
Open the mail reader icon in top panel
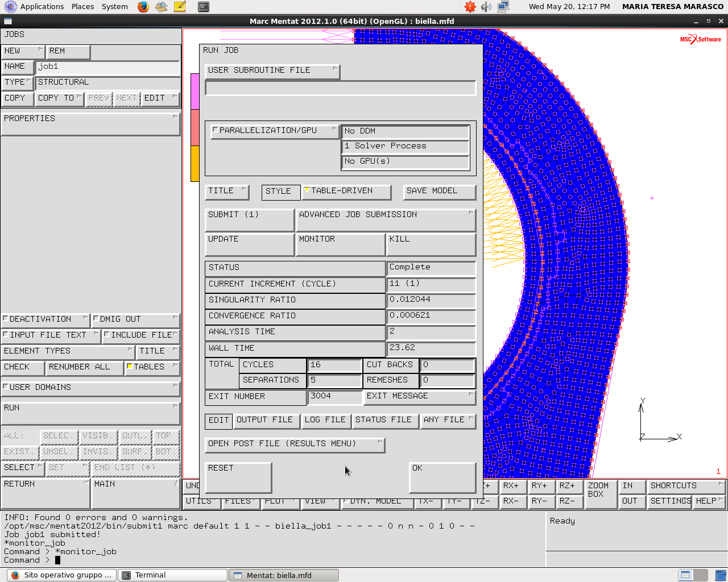click(162, 7)
